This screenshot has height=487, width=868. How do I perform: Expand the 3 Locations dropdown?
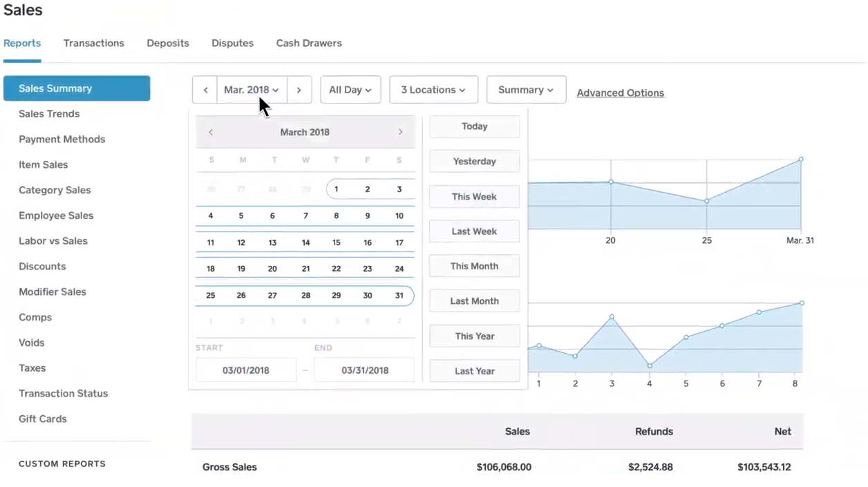(433, 89)
